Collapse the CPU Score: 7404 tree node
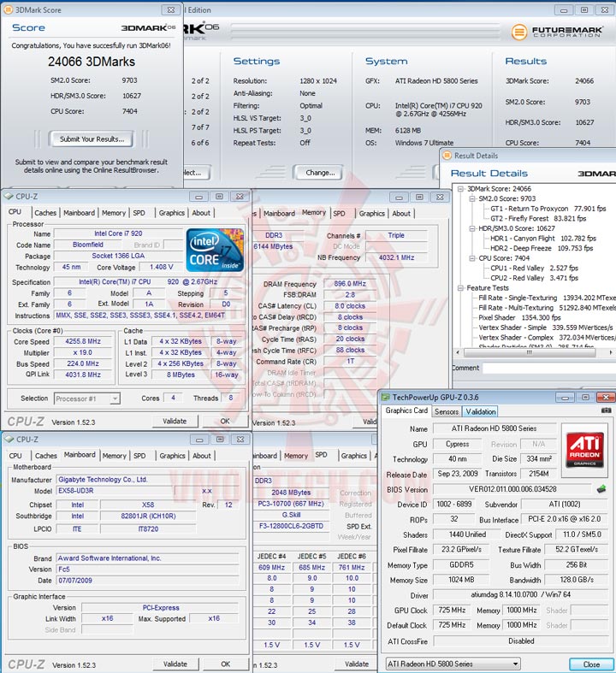 471,258
